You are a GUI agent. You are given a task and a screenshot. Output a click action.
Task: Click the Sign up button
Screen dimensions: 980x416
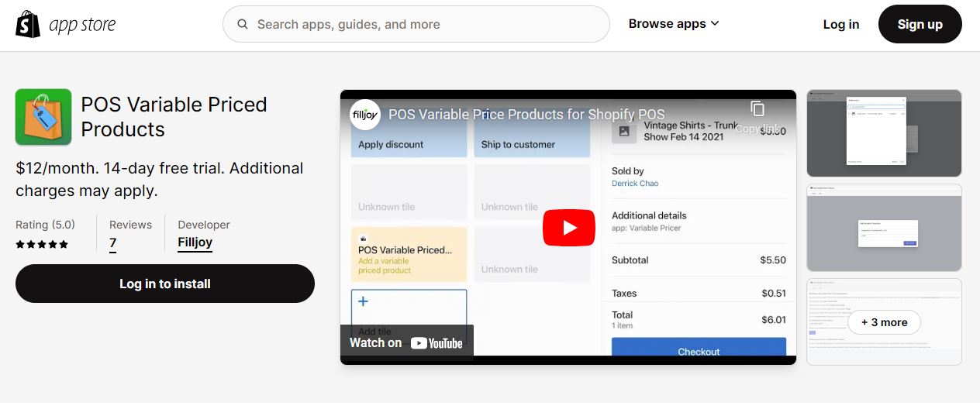pyautogui.click(x=920, y=24)
